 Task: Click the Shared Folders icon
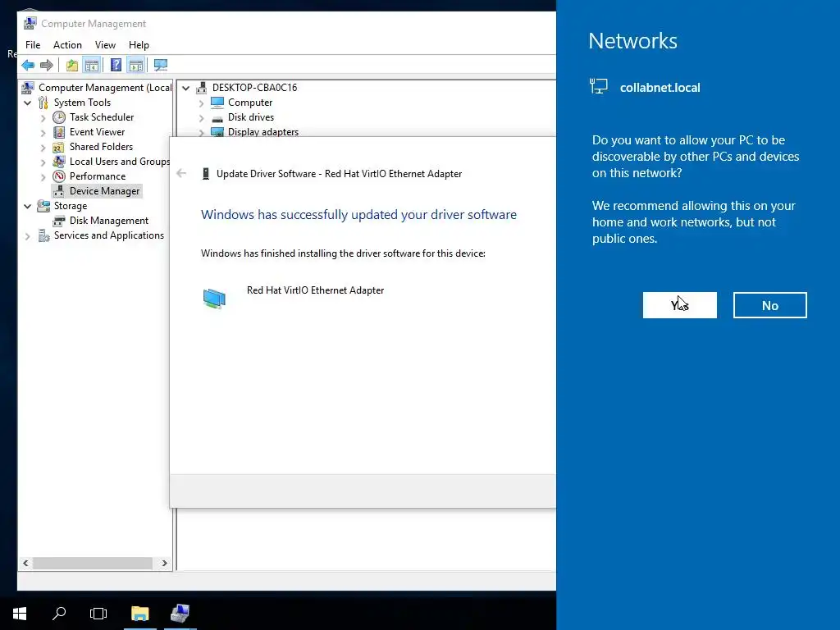59,147
